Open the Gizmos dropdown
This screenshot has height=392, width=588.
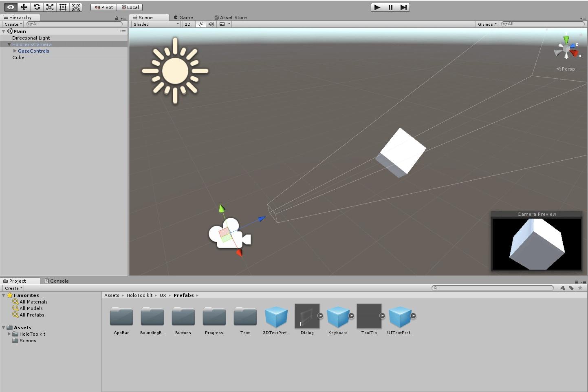pos(487,24)
